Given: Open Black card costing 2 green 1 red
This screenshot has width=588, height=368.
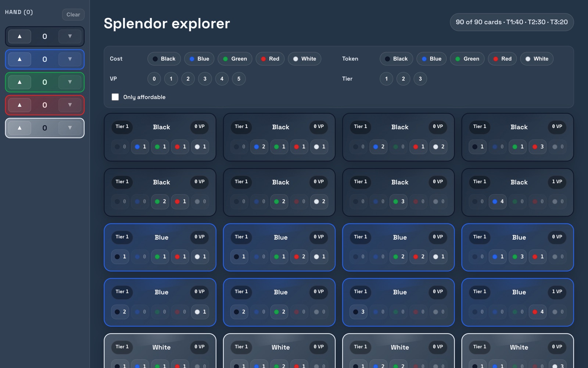Looking at the screenshot, I should click(x=160, y=192).
